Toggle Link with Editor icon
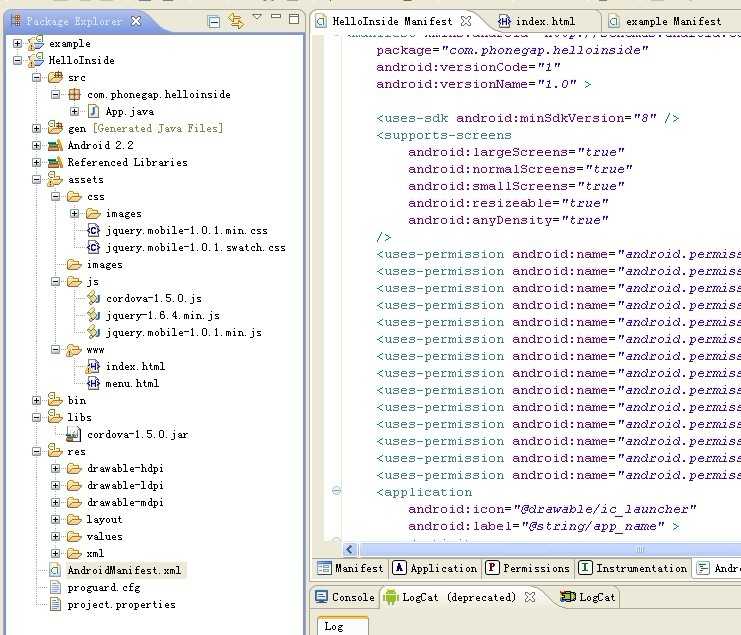Image resolution: width=741 pixels, height=635 pixels. click(236, 21)
